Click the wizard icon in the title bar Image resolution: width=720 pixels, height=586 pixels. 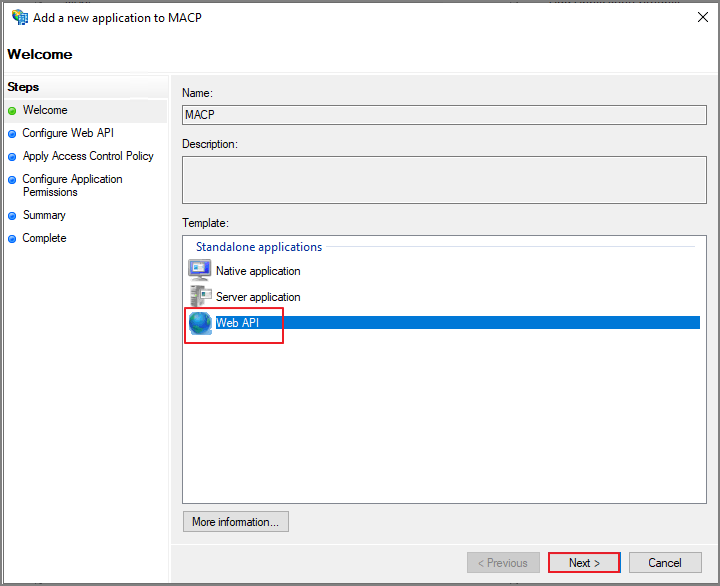20,17
